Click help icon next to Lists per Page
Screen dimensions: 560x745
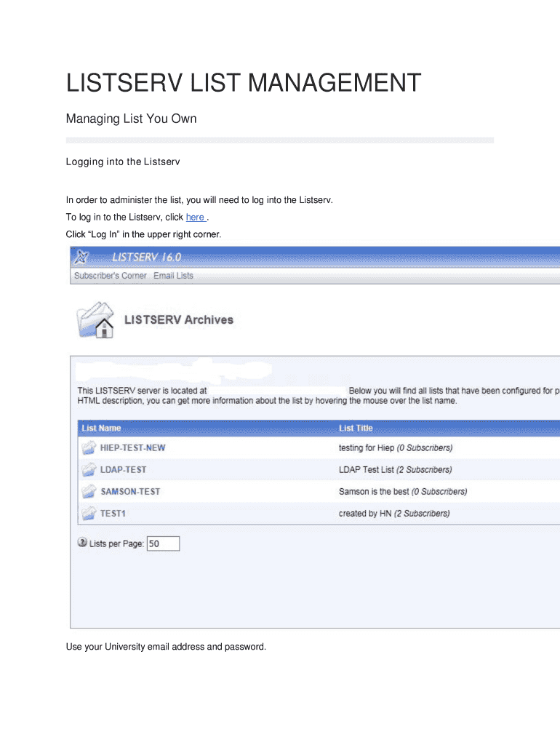point(82,543)
